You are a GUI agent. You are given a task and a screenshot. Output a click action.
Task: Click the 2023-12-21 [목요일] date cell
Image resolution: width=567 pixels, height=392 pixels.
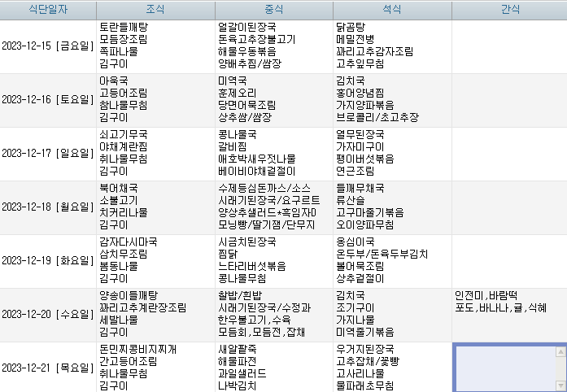coord(48,368)
